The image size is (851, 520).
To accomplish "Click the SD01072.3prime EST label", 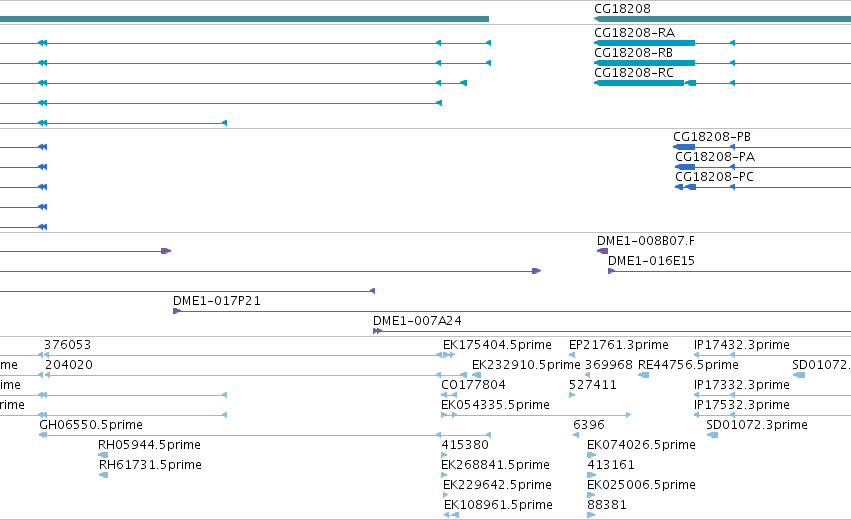I will click(757, 424).
